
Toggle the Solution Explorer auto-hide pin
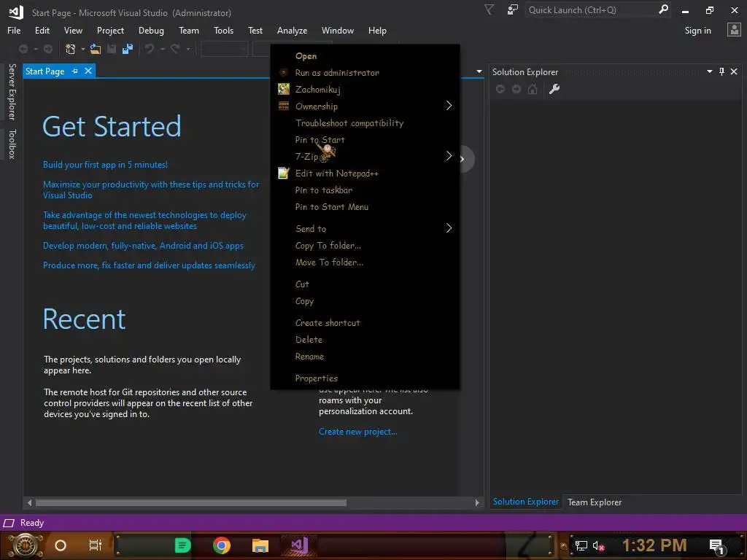click(x=721, y=71)
